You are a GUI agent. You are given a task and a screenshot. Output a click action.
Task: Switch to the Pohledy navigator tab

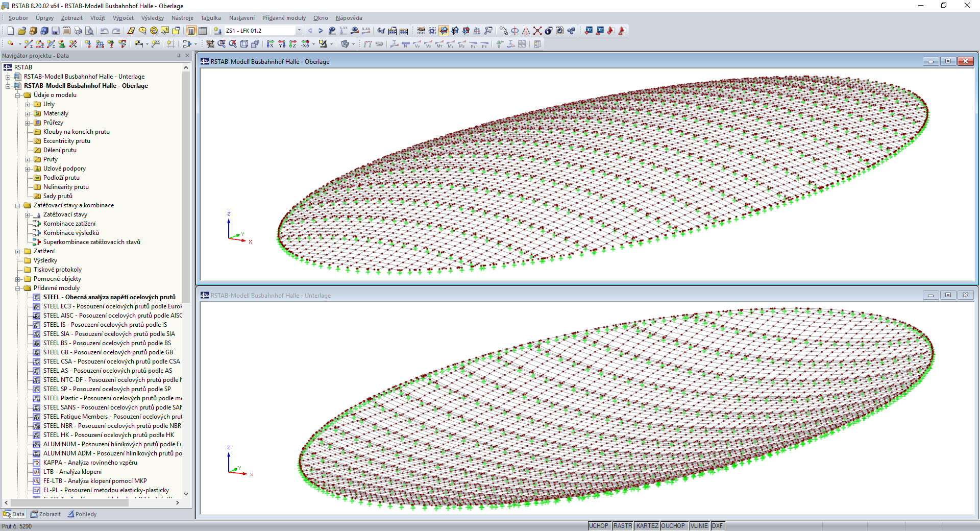point(82,514)
